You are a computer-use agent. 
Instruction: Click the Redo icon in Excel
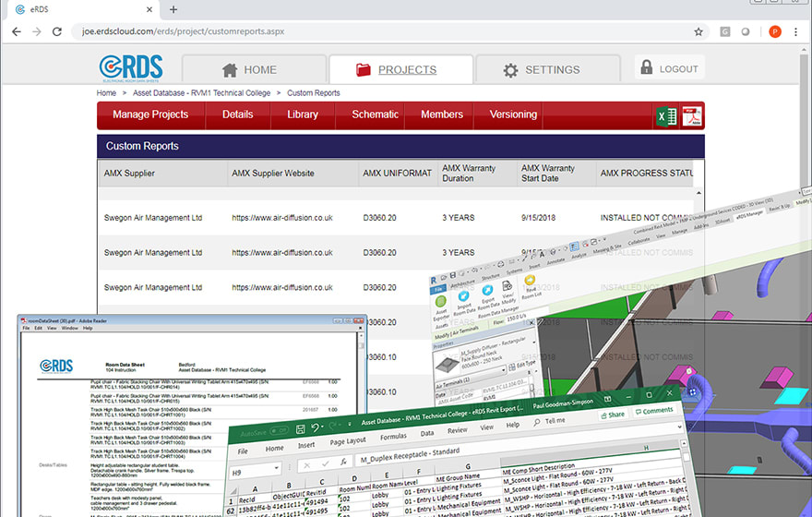[x=334, y=426]
